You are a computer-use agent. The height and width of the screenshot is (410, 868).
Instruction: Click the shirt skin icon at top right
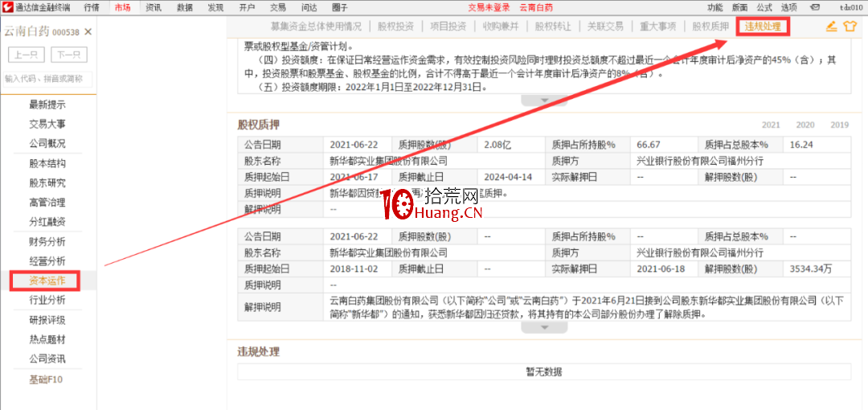tap(850, 27)
